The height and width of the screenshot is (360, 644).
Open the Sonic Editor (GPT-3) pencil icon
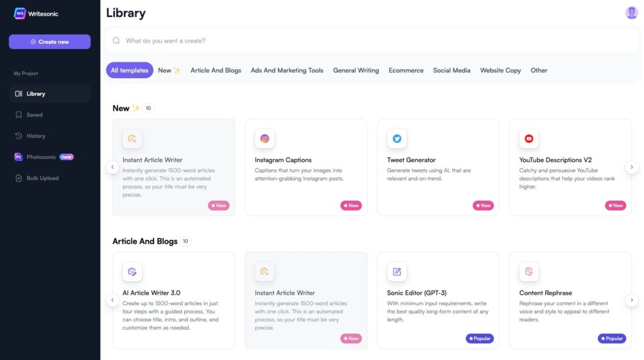(397, 272)
